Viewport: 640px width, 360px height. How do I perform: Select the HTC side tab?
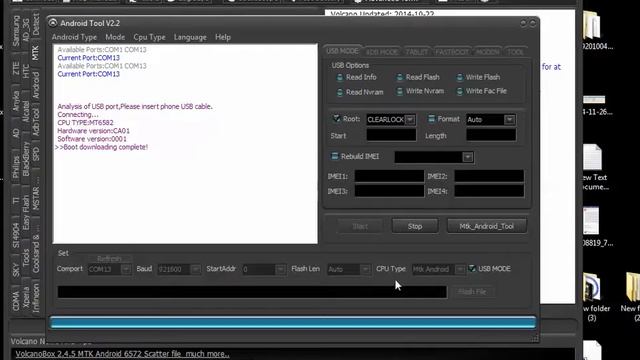point(26,70)
